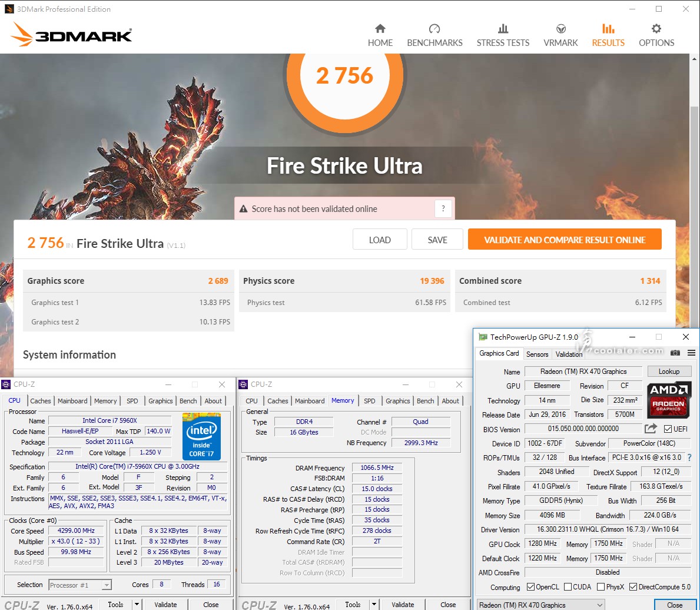Open the SPD tab in left CPU-Z
This screenshot has height=610, width=700.
tap(132, 401)
